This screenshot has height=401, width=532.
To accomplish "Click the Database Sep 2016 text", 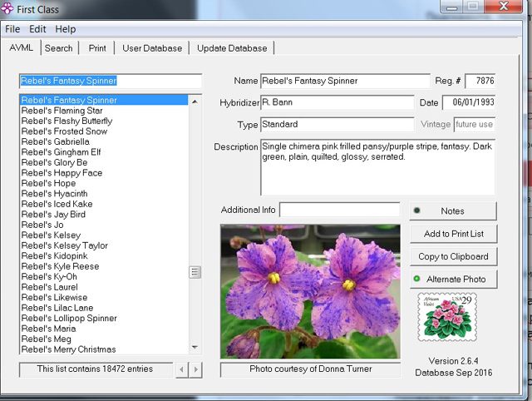I will point(454,373).
